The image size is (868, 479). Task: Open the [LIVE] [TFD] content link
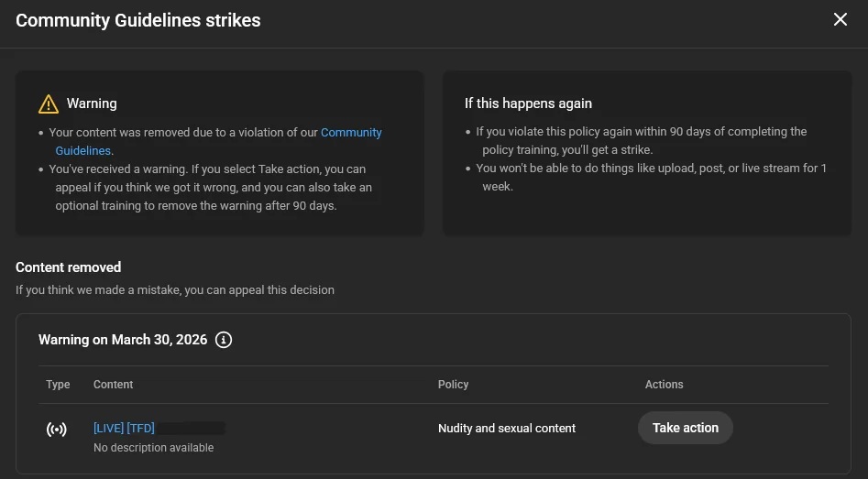pyautogui.click(x=124, y=428)
